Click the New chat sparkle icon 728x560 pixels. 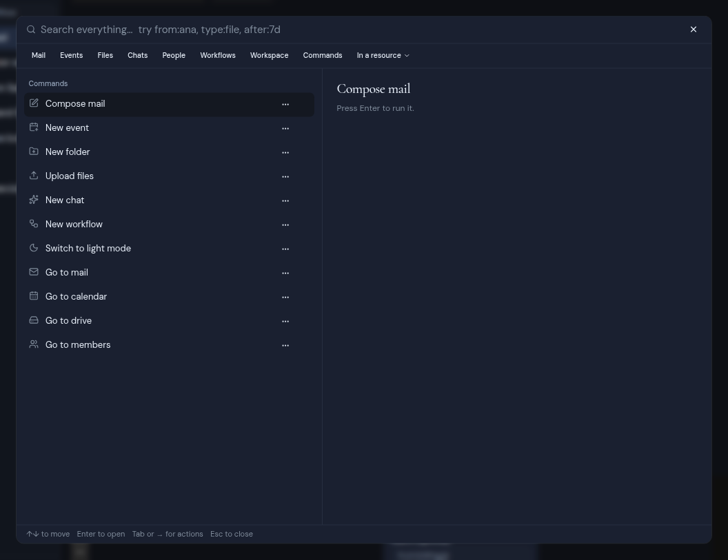(x=33, y=200)
